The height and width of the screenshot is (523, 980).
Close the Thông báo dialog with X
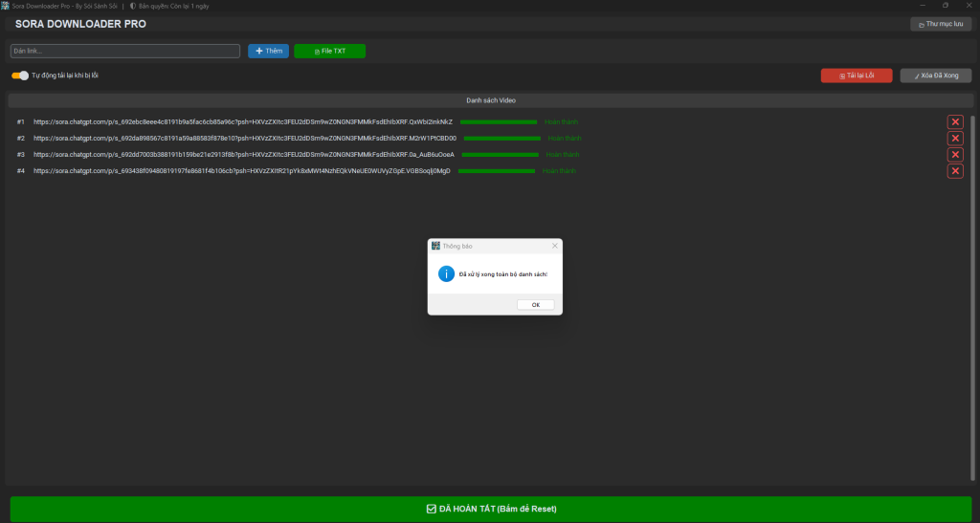[554, 246]
